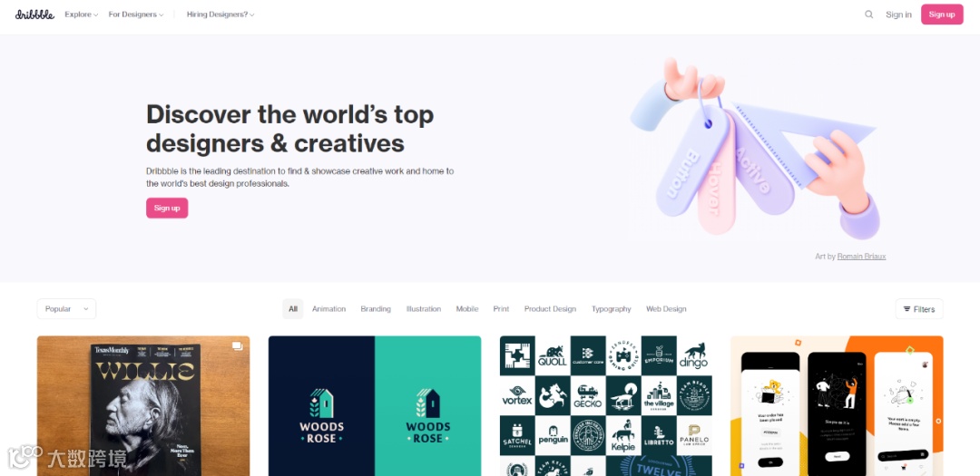Choose the Web Design category

pyautogui.click(x=666, y=308)
